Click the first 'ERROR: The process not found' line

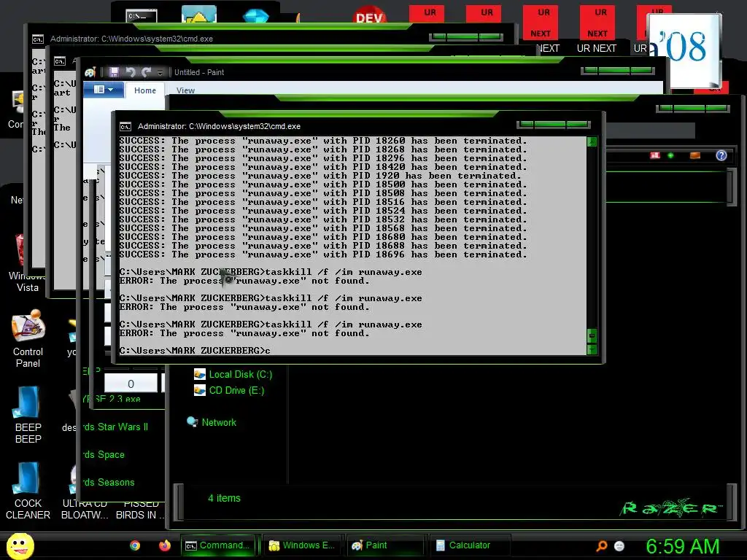(244, 281)
